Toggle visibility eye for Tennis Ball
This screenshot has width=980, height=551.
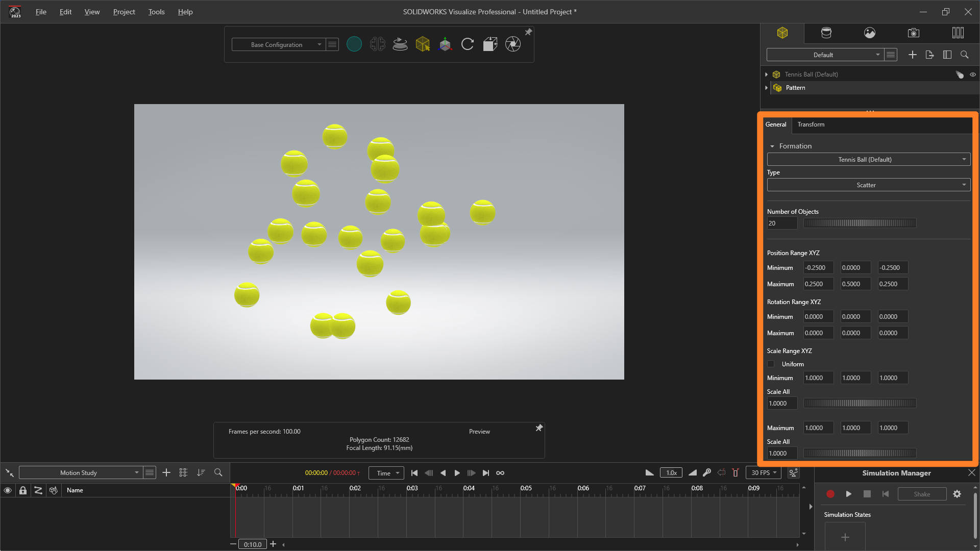(x=973, y=74)
